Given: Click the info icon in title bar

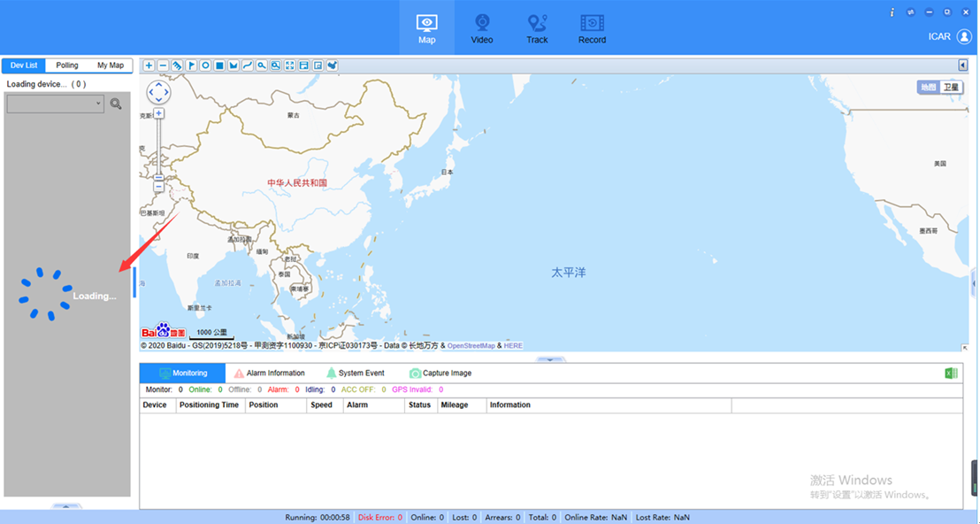Looking at the screenshot, I should (892, 12).
